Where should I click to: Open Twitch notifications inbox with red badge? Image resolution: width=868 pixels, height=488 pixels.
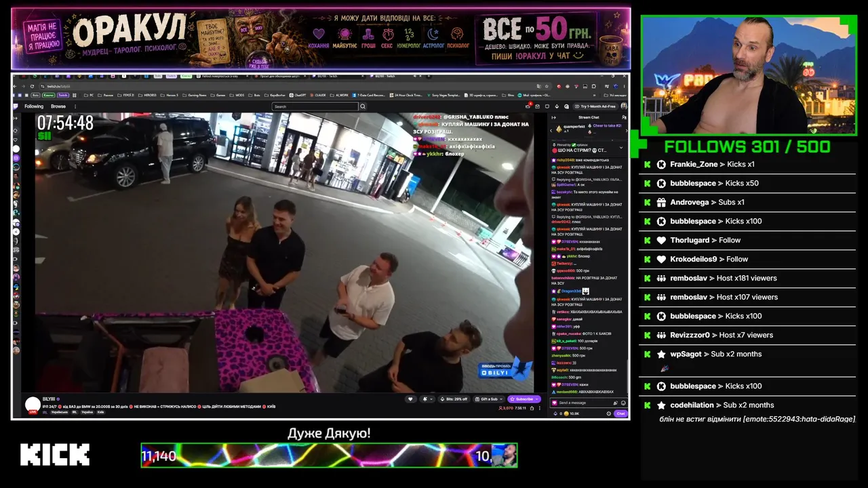pyautogui.click(x=528, y=106)
